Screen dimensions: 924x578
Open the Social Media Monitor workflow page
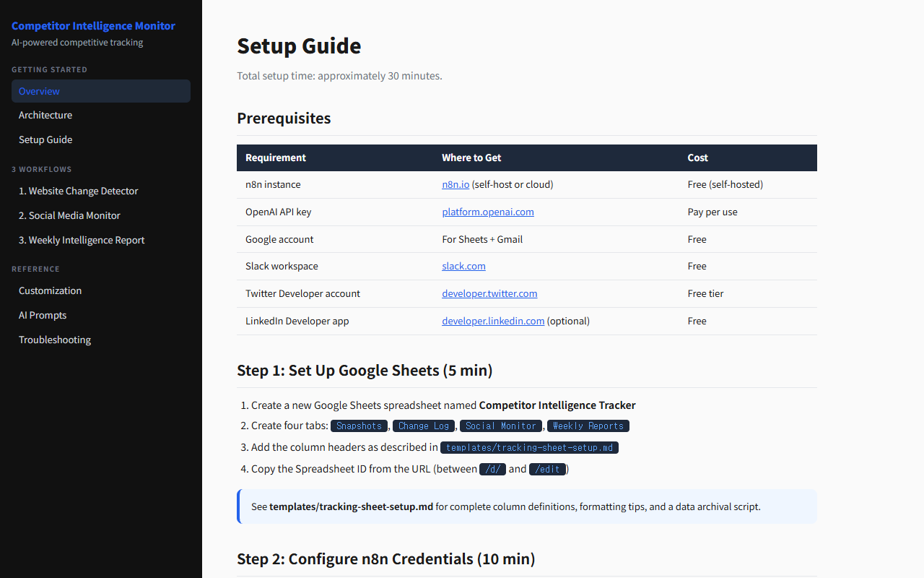[x=69, y=215]
